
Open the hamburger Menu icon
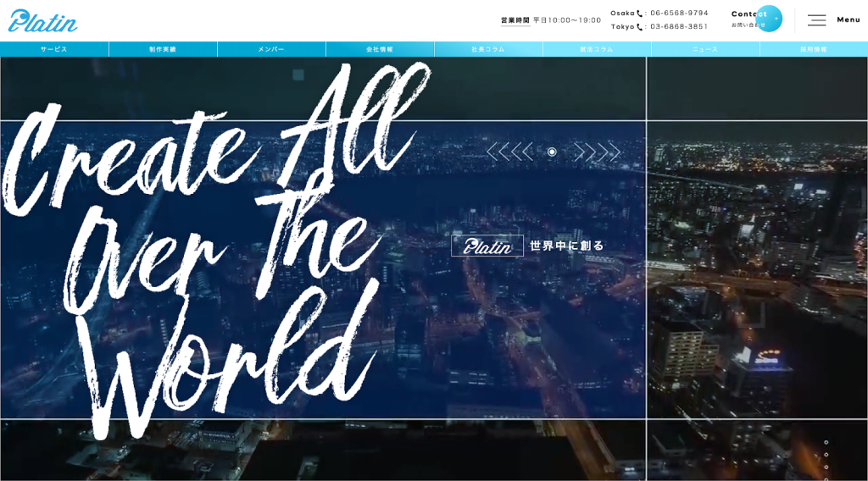tap(816, 19)
